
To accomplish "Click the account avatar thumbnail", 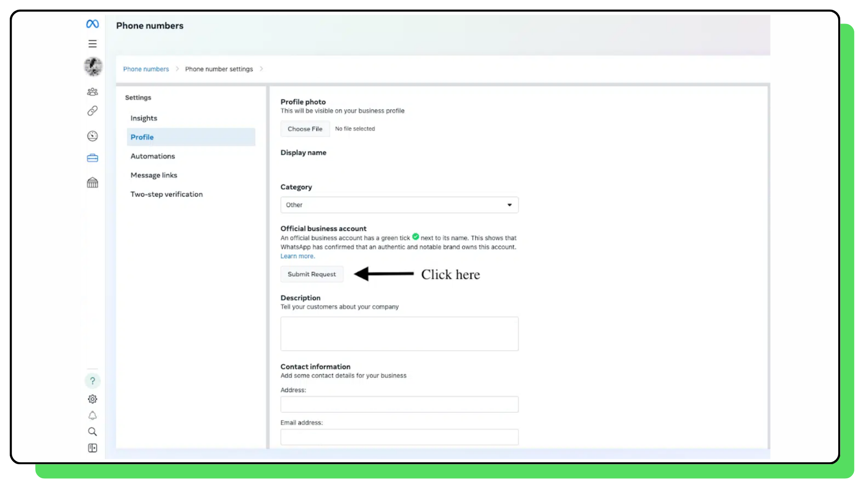I will click(93, 67).
